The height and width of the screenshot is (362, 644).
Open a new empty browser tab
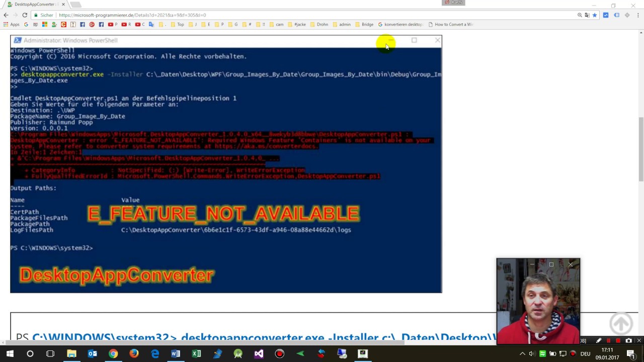75,5
